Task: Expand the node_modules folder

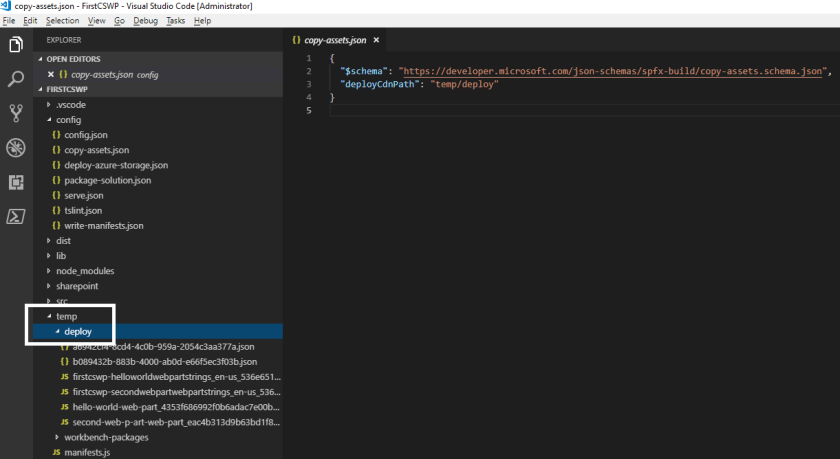Action: [84, 271]
